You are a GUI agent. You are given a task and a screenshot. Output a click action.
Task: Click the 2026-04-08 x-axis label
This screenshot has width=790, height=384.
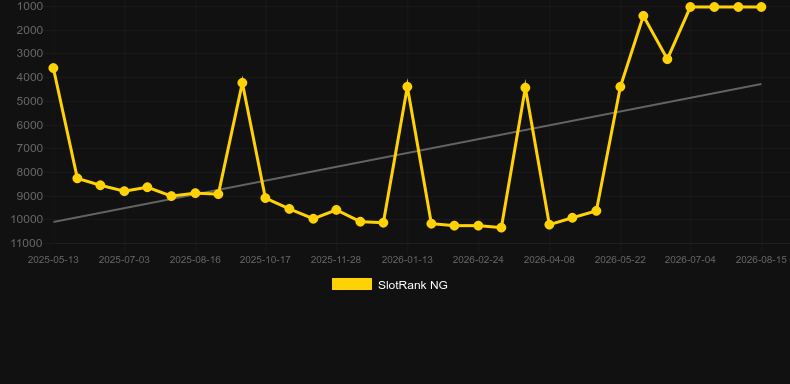tap(549, 260)
